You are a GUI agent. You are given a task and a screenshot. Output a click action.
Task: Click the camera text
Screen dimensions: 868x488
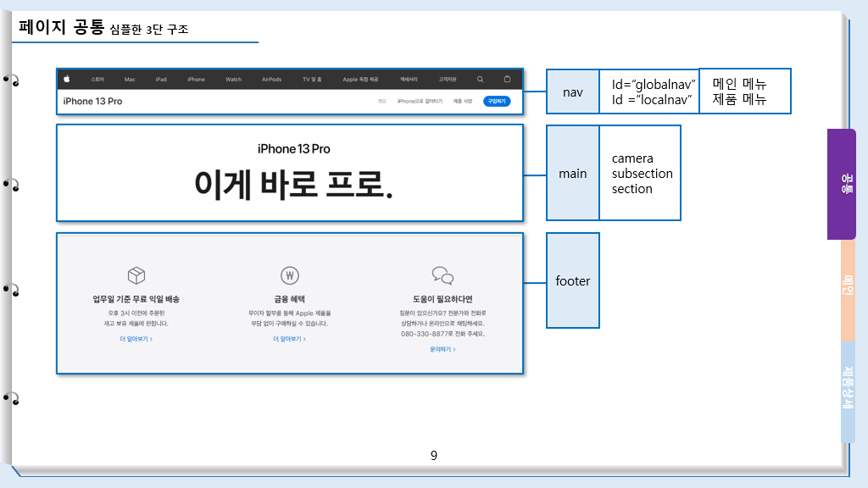632,158
